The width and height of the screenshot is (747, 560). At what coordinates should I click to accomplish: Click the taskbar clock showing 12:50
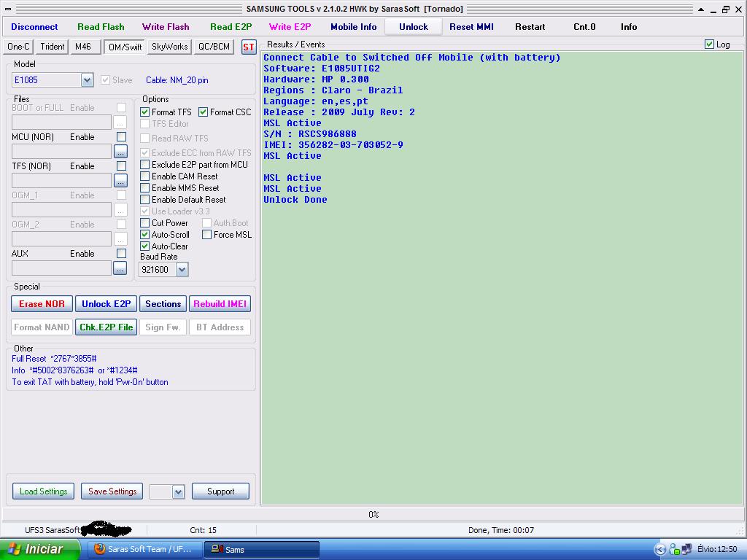click(x=717, y=549)
